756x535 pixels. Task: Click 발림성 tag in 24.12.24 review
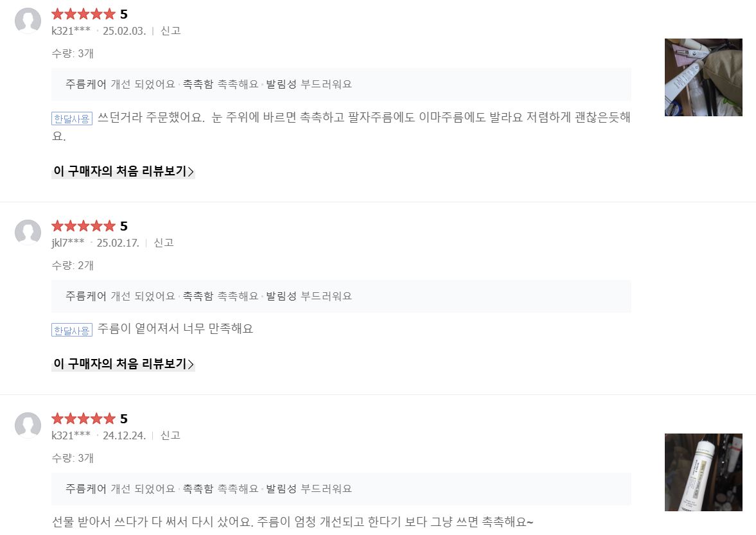click(x=281, y=489)
